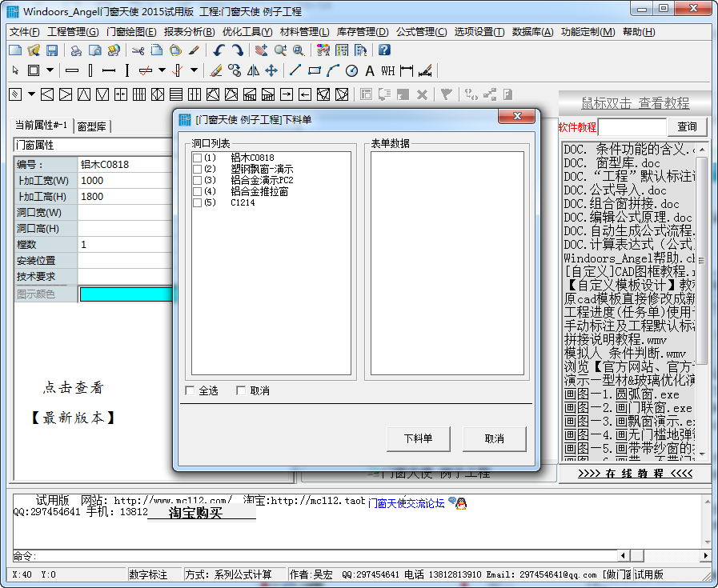Click the cyan 图示颜色 color swatch
The width and height of the screenshot is (718, 588).
(126, 294)
